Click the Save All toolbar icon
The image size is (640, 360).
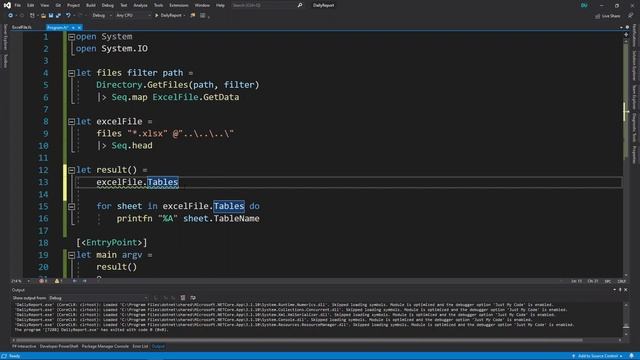pyautogui.click(x=58, y=16)
